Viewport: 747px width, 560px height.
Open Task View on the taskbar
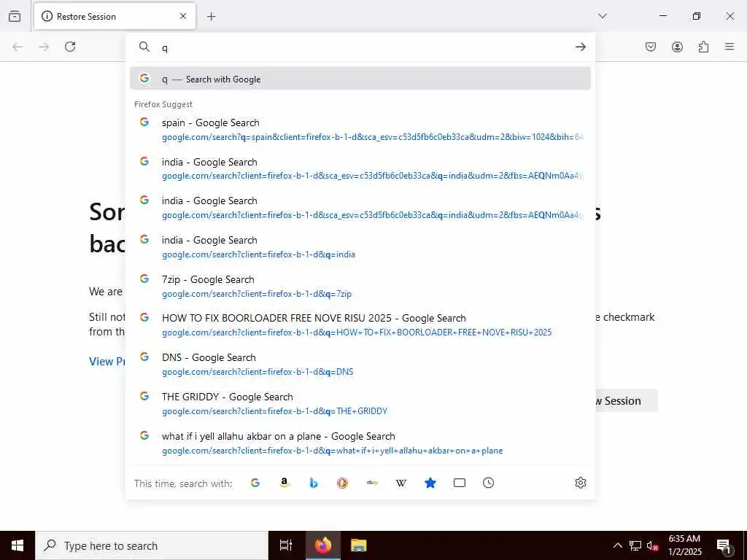(286, 545)
